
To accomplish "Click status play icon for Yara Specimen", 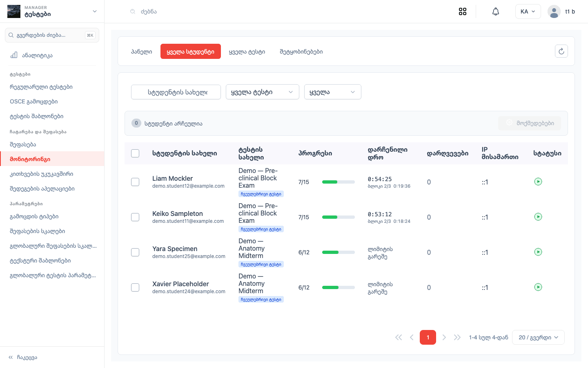I will tap(538, 252).
